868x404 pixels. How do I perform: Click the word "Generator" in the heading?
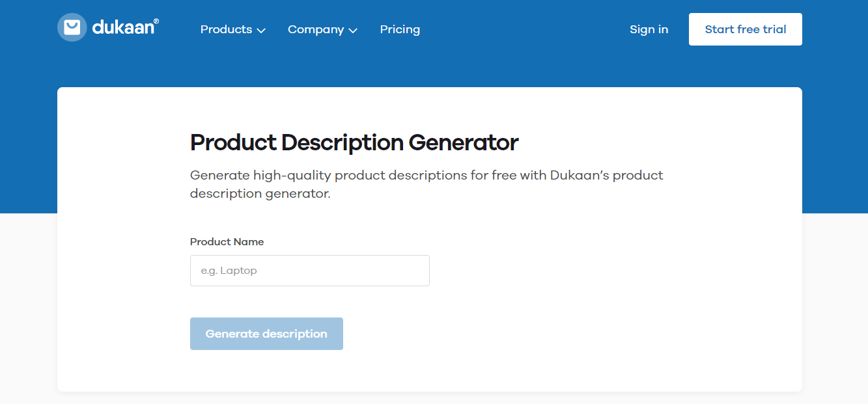tap(463, 142)
